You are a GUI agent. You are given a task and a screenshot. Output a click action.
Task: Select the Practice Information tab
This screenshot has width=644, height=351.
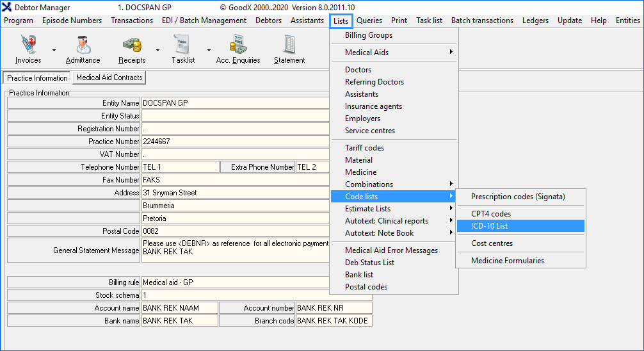tap(37, 78)
